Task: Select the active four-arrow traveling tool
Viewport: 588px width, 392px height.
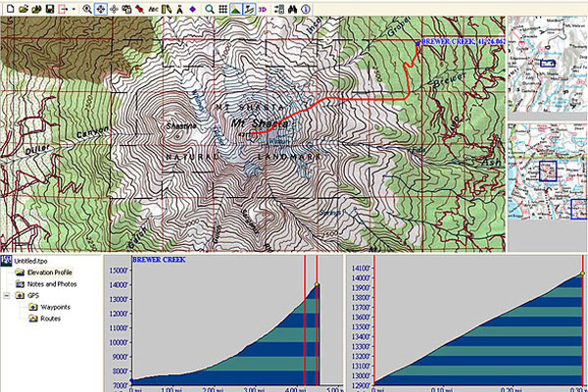Action: pyautogui.click(x=101, y=9)
